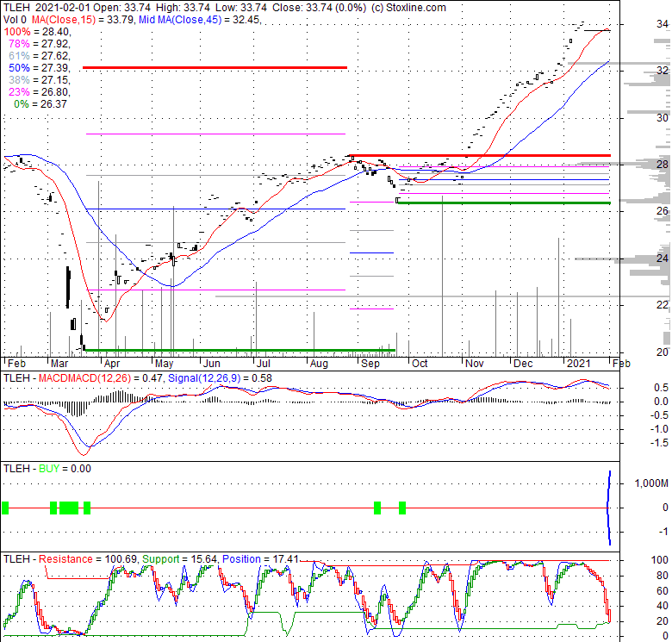
Task: Click the oscillator axis value 100
Action: (660, 560)
